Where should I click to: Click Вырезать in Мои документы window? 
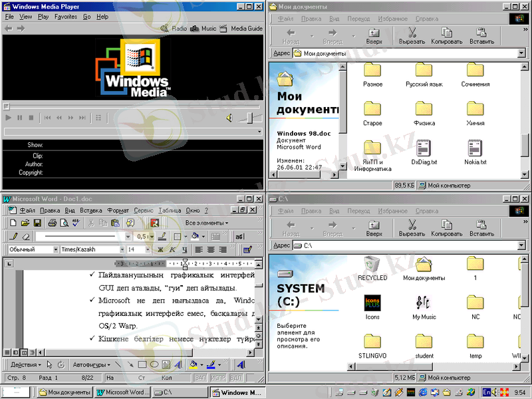point(412,36)
